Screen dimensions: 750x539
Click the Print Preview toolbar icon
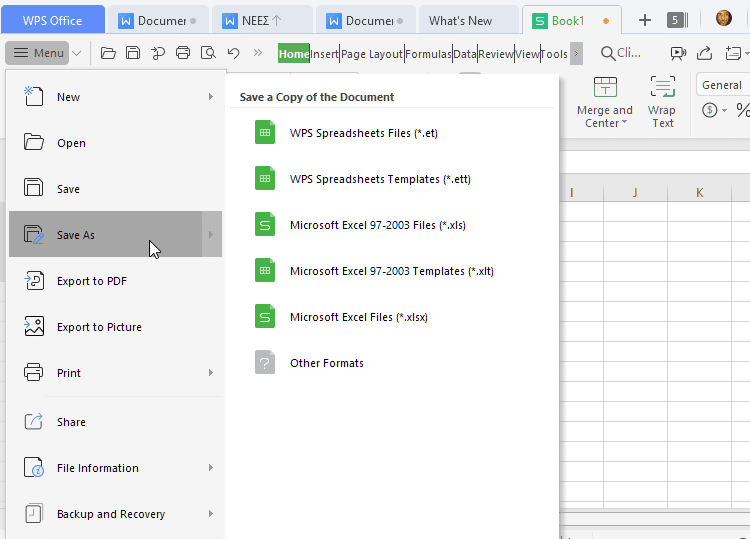tap(208, 53)
